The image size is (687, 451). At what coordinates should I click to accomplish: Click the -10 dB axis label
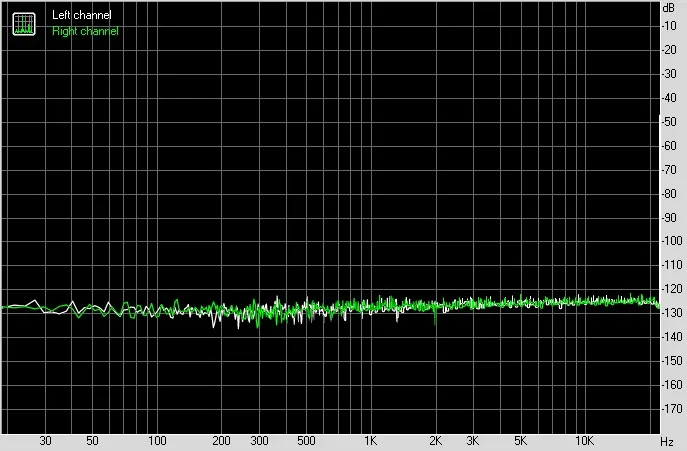pyautogui.click(x=669, y=26)
